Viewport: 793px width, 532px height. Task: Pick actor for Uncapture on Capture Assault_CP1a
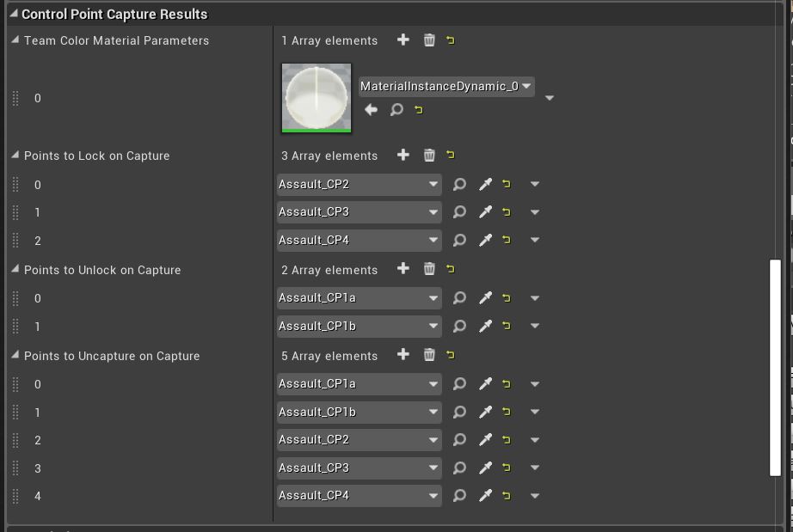pyautogui.click(x=485, y=384)
